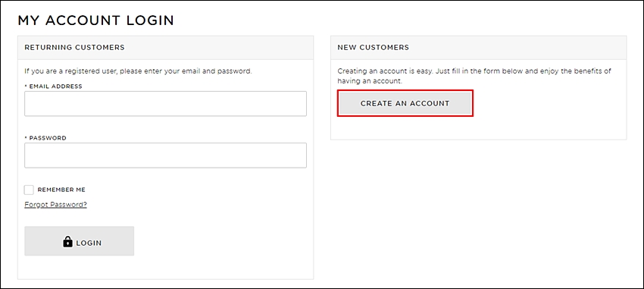Viewport: 644px width, 289px height.
Task: Click the padlock icon on Login button
Action: [x=67, y=242]
